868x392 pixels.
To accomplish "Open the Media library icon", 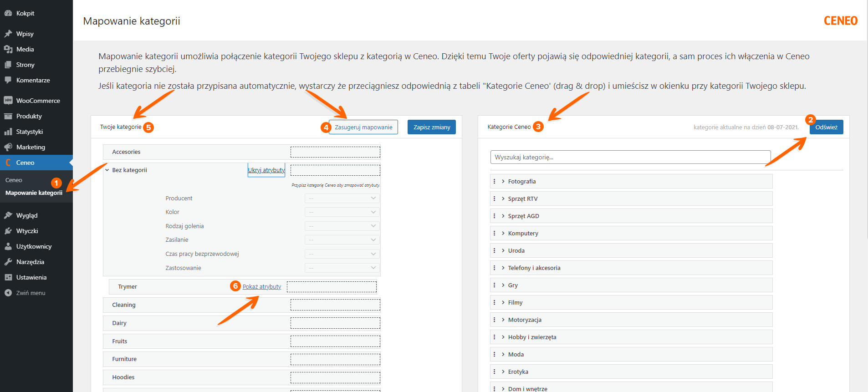I will click(x=8, y=49).
